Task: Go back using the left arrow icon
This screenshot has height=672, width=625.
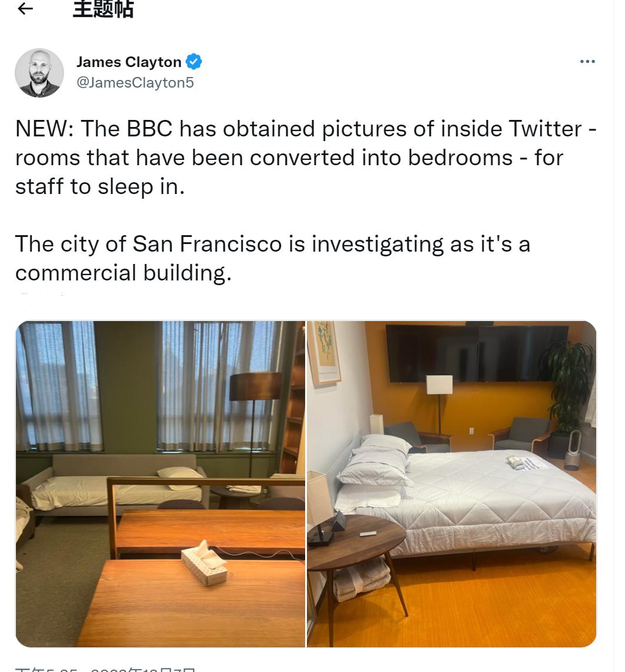Action: 25,8
